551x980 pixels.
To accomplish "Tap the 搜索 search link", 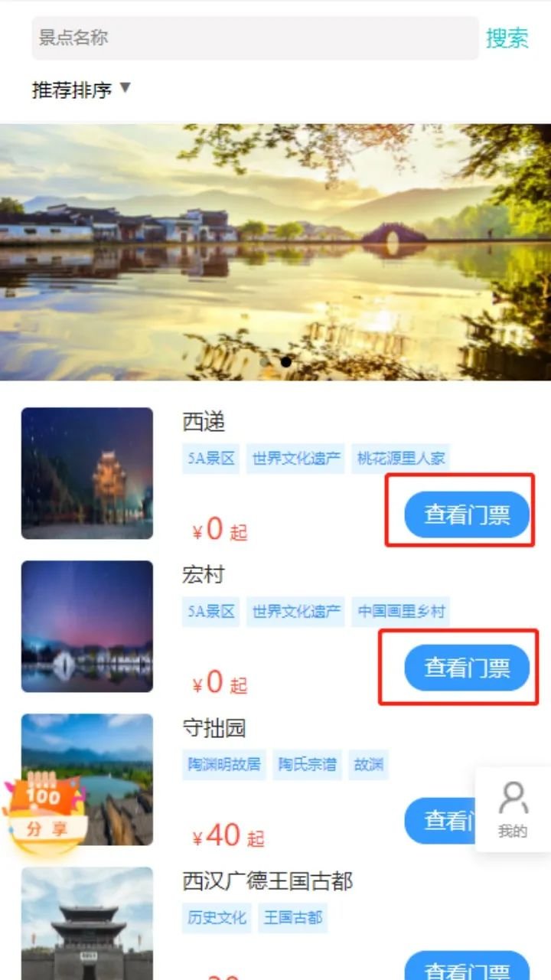I will pyautogui.click(x=507, y=38).
